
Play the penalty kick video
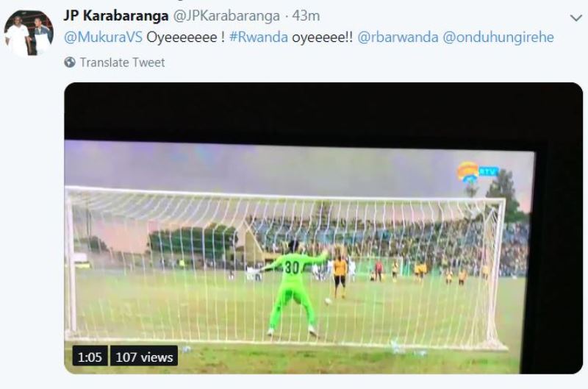point(323,228)
